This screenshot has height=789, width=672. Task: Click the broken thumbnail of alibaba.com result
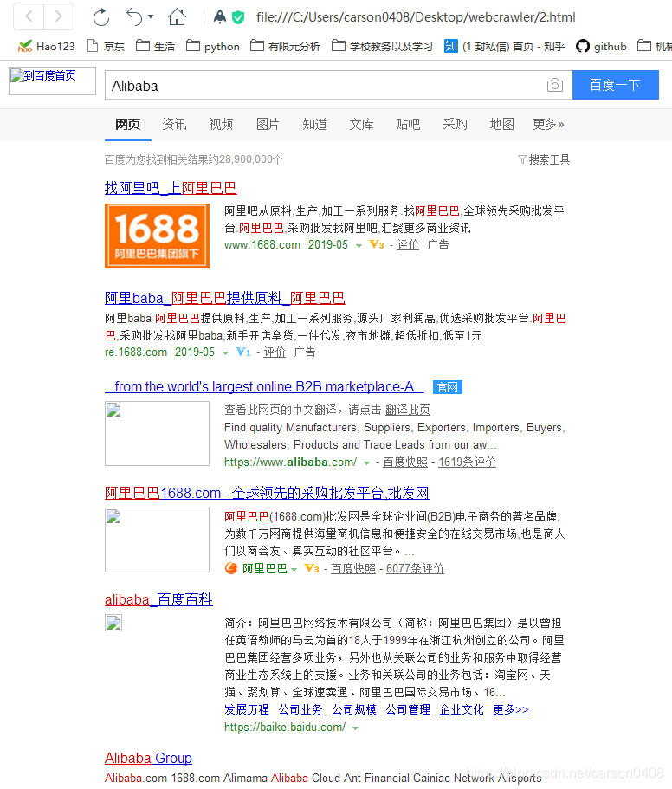click(157, 433)
